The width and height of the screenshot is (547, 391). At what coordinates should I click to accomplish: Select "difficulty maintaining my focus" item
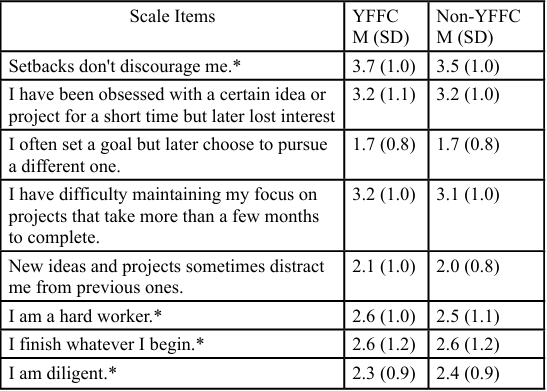coord(164,216)
